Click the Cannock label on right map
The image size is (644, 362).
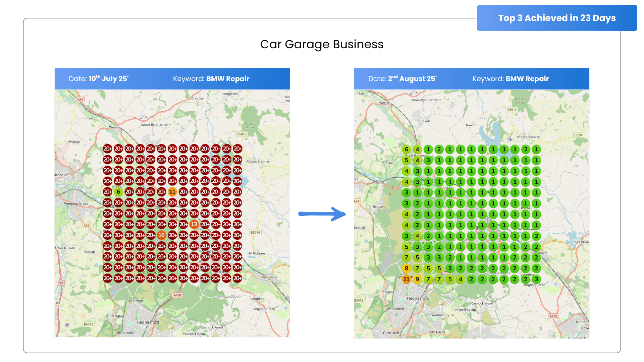391,333
